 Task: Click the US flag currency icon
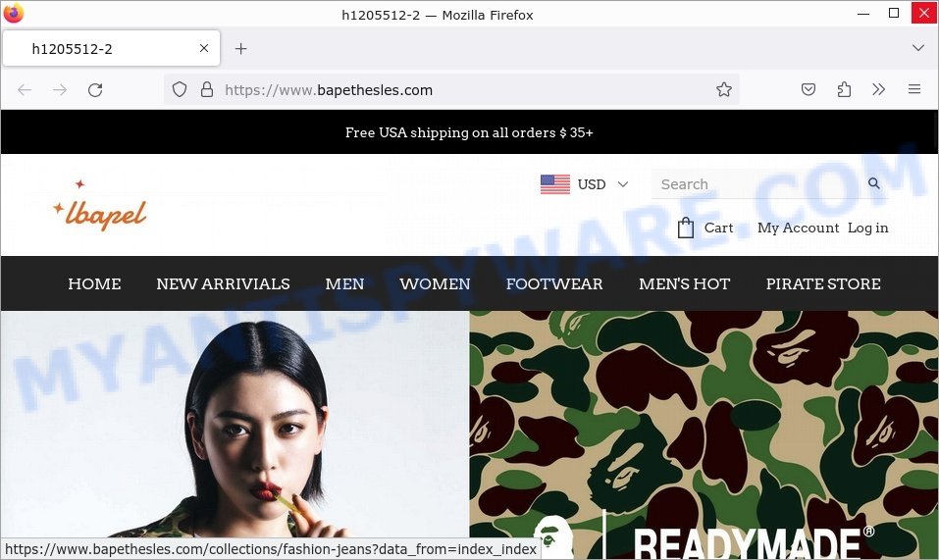click(555, 184)
